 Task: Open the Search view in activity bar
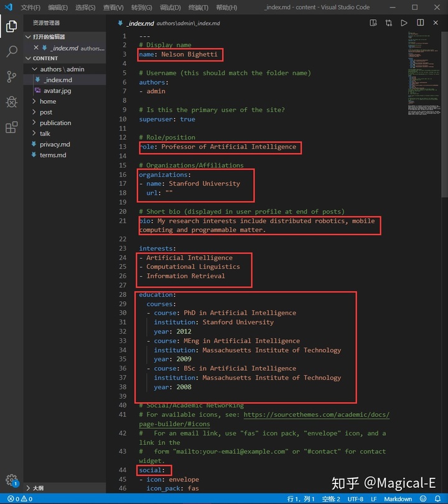click(12, 52)
